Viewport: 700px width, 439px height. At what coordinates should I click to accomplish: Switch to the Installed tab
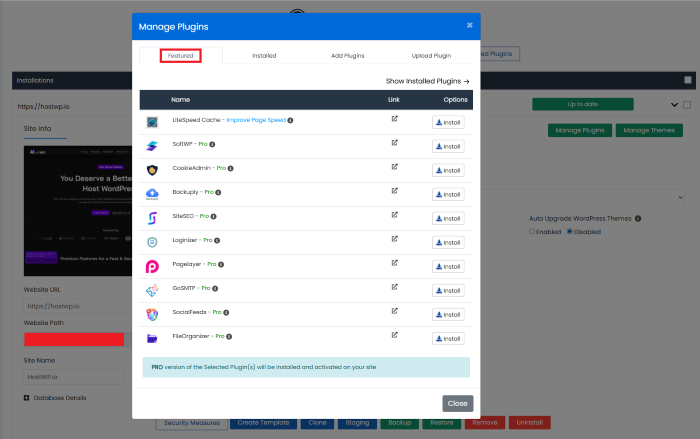(264, 55)
